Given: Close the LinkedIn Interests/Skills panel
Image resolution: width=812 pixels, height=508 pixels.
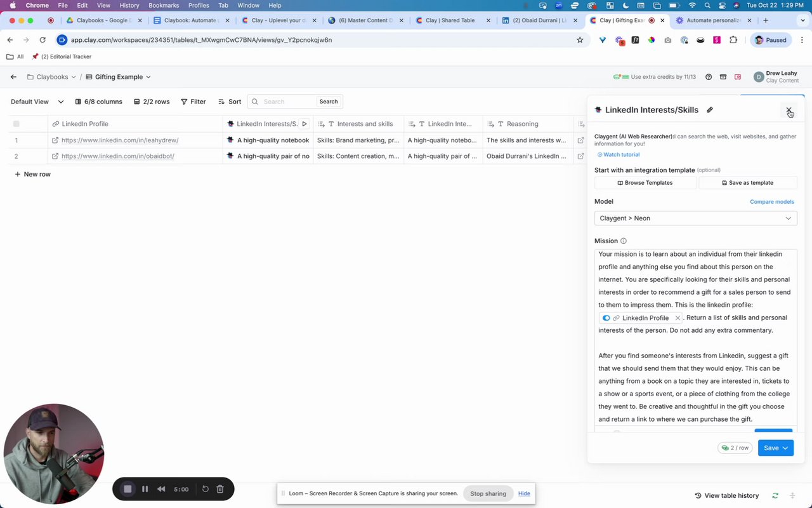Looking at the screenshot, I should point(789,110).
